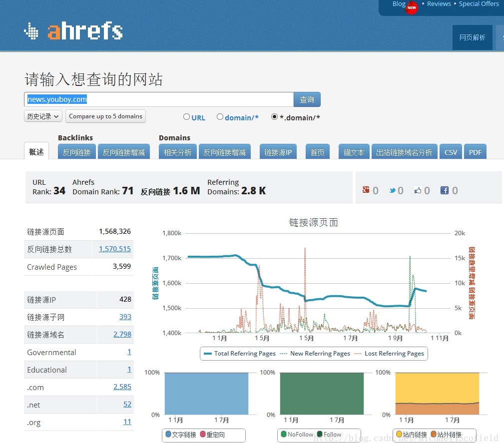
Task: Click the green NoFollow/Follow bar chart
Action: [322, 394]
